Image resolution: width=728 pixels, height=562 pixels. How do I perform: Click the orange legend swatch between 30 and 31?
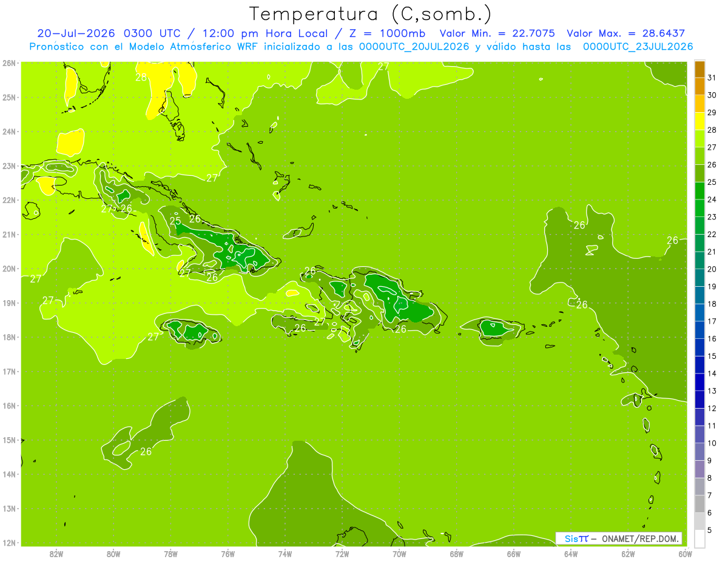699,87
